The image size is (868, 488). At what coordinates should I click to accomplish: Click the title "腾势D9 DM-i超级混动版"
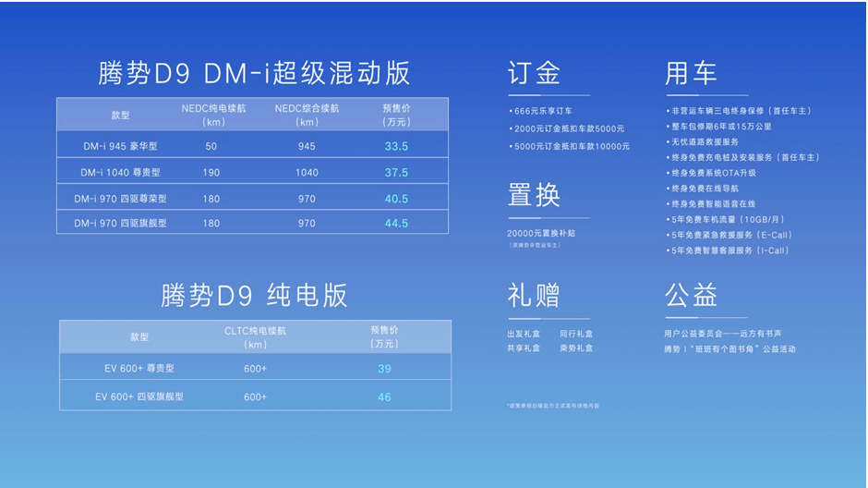[254, 73]
